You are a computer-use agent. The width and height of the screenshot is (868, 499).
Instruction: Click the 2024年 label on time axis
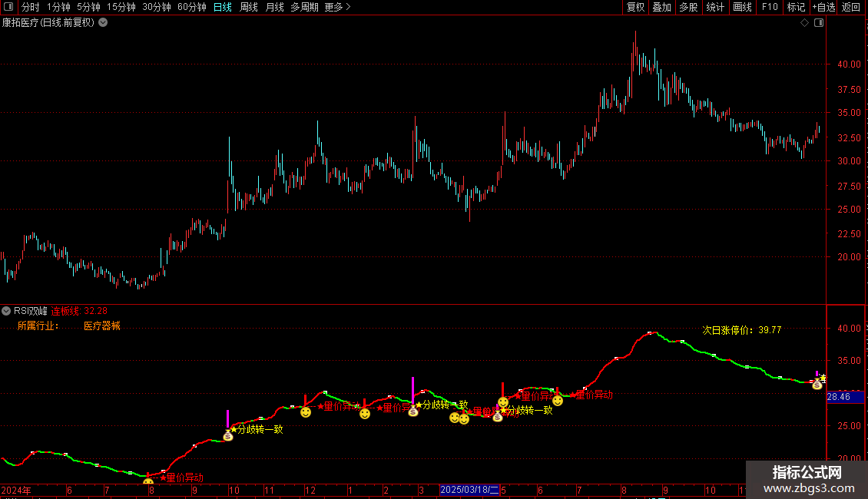click(x=16, y=490)
